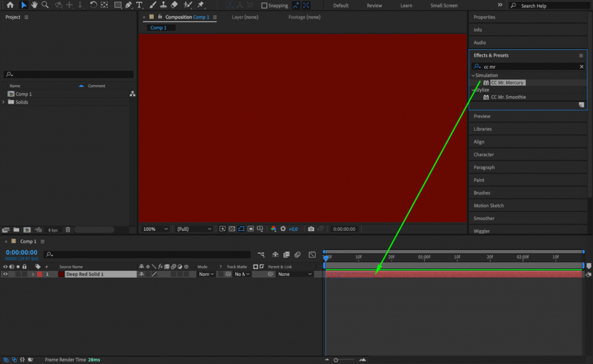Select the Puppet Pin tool
Image resolution: width=593 pixels, height=364 pixels.
click(200, 5)
